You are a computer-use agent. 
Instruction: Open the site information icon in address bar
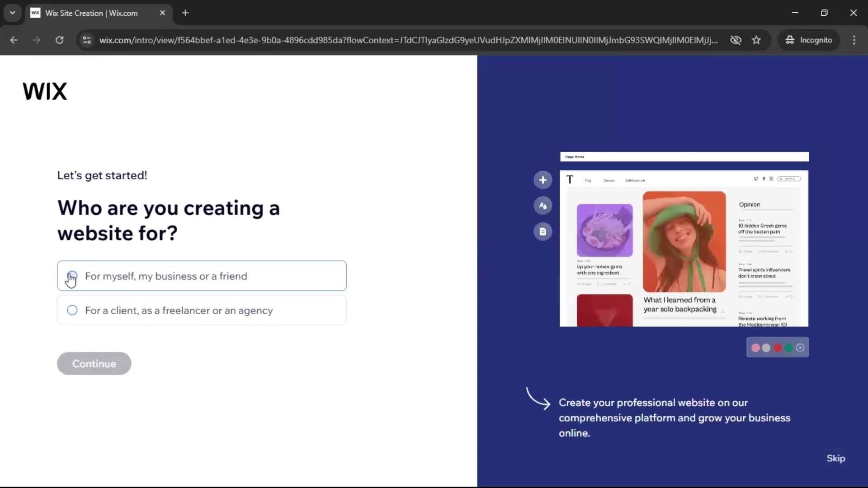pyautogui.click(x=87, y=40)
